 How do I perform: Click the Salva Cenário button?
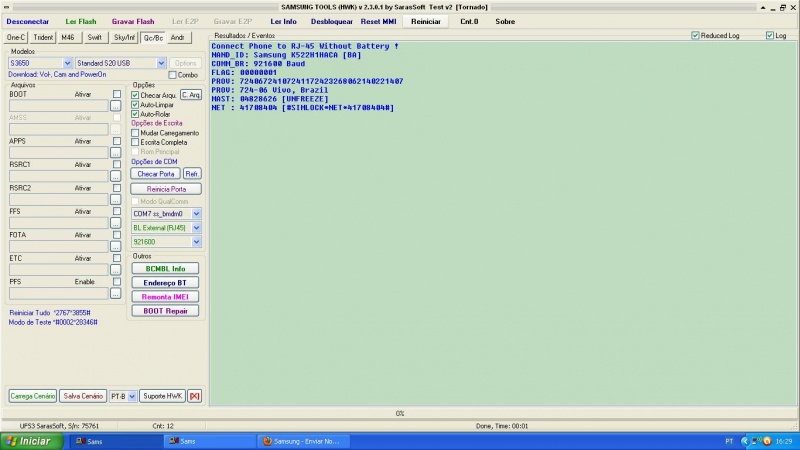83,396
